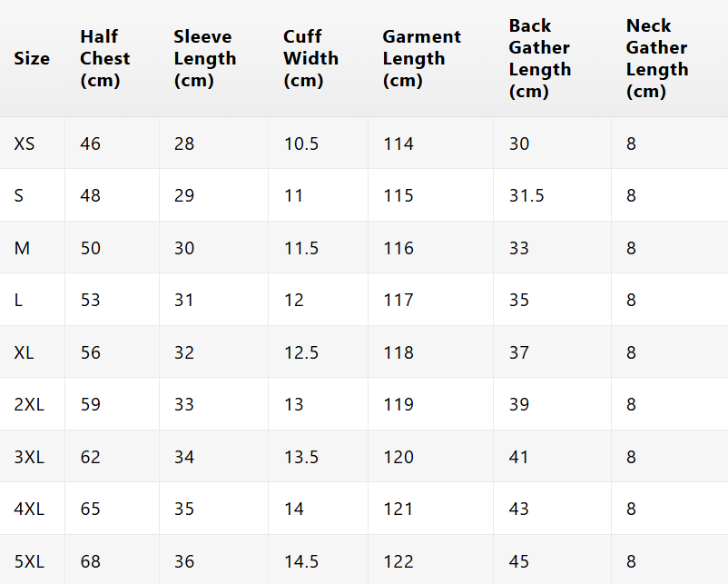Image resolution: width=728 pixels, height=584 pixels.
Task: Click garment length value 122
Action: [x=398, y=561]
